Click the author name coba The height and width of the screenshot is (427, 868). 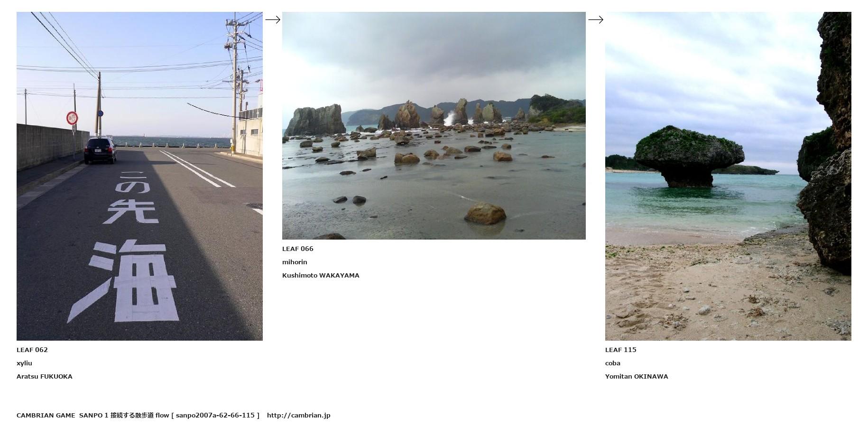click(613, 363)
